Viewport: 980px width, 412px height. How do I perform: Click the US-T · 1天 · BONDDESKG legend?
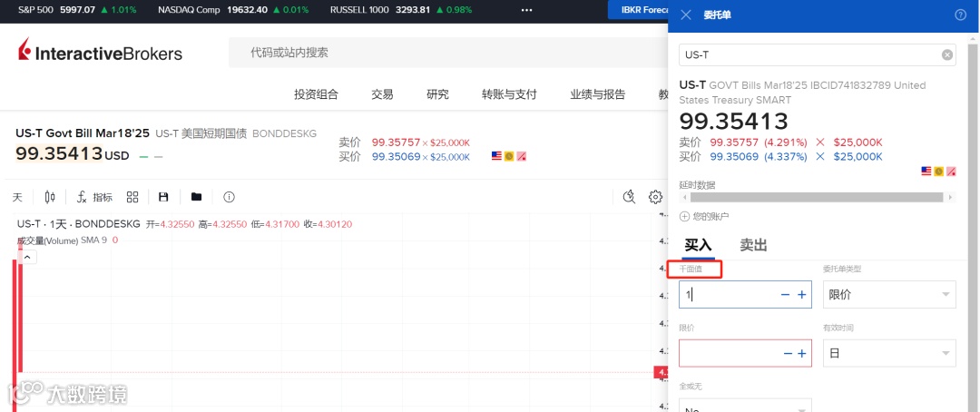click(x=78, y=224)
